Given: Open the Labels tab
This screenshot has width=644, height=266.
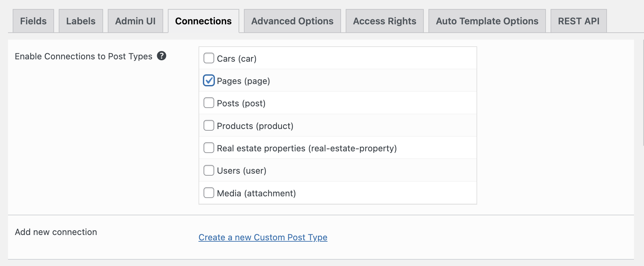Looking at the screenshot, I should 81,21.
